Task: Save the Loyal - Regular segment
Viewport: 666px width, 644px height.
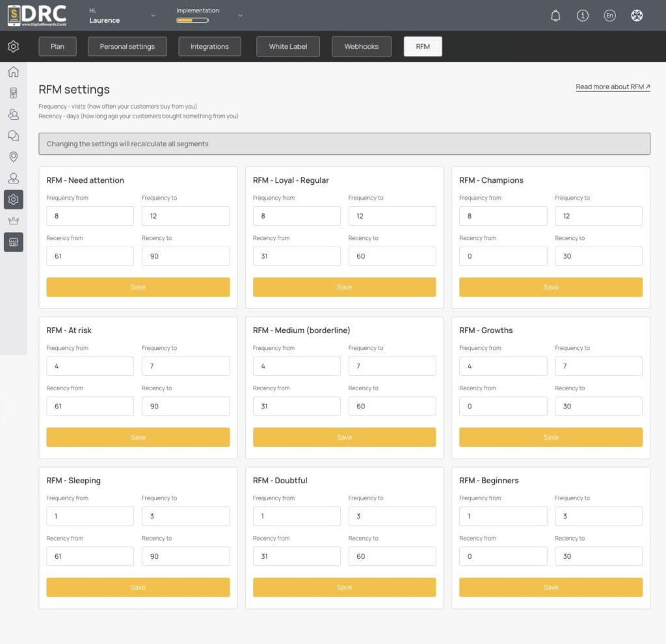Action: pyautogui.click(x=345, y=287)
